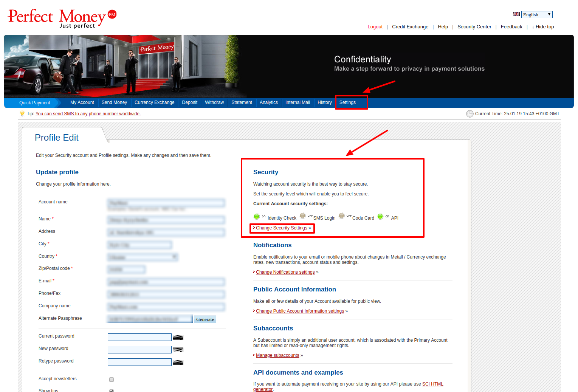Screen dimensions: 578x392
Task: Open the SCI HTML generator link
Action: coord(432,384)
